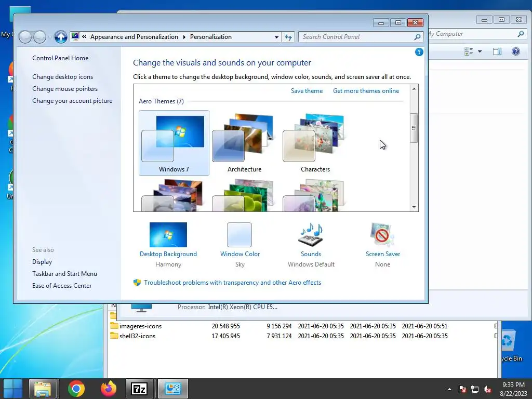Screen dimensions: 532x399
Task: Click the Back navigation arrow in Personalization
Action: [x=25, y=37]
